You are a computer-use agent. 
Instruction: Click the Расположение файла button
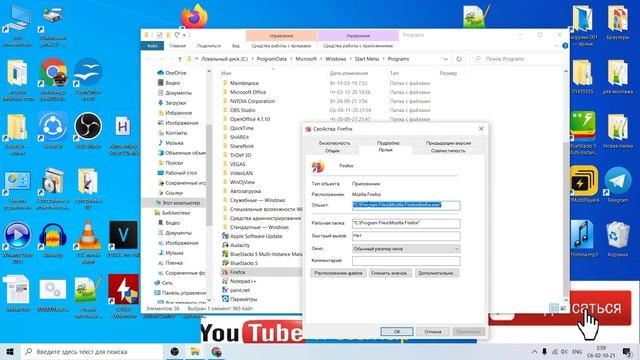[x=338, y=273]
